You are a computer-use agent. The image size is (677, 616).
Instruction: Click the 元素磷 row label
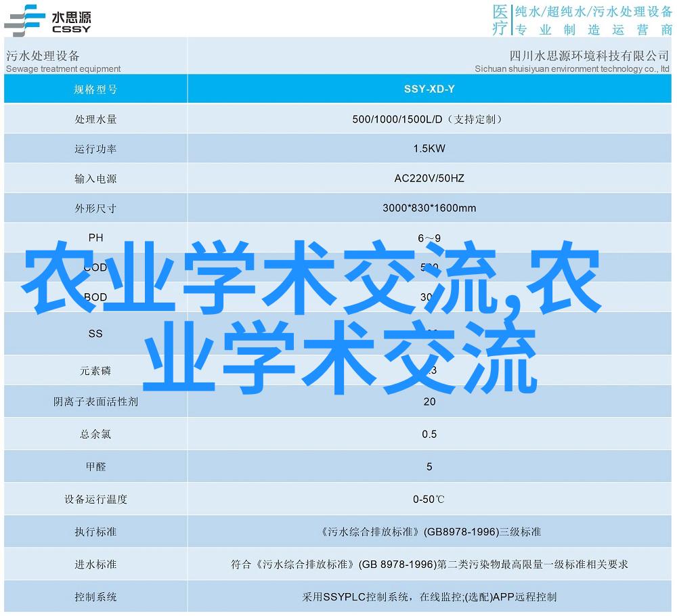95,370
